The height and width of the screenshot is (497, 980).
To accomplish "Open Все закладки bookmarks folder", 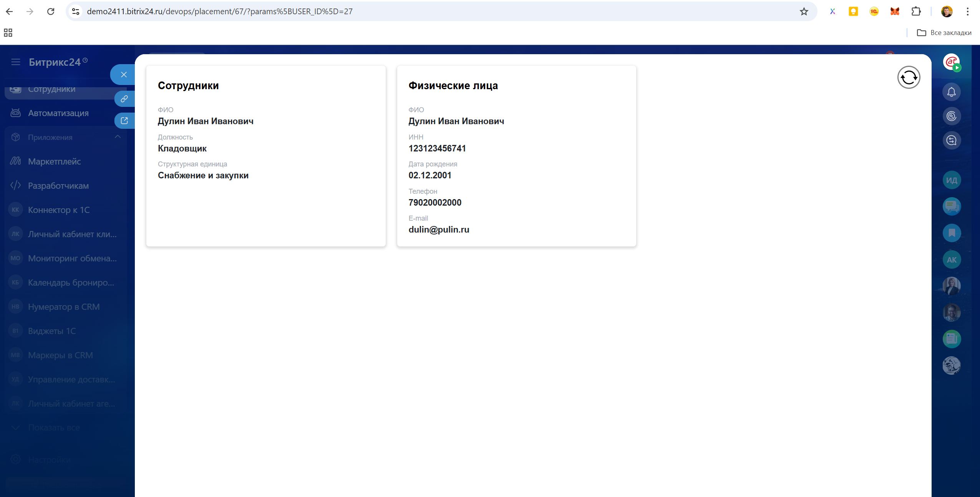I will [944, 33].
